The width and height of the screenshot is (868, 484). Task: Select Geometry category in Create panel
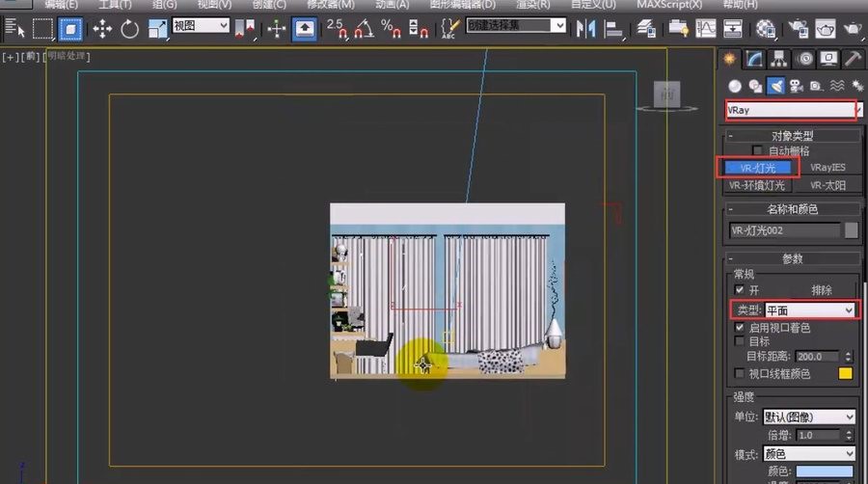click(x=735, y=86)
